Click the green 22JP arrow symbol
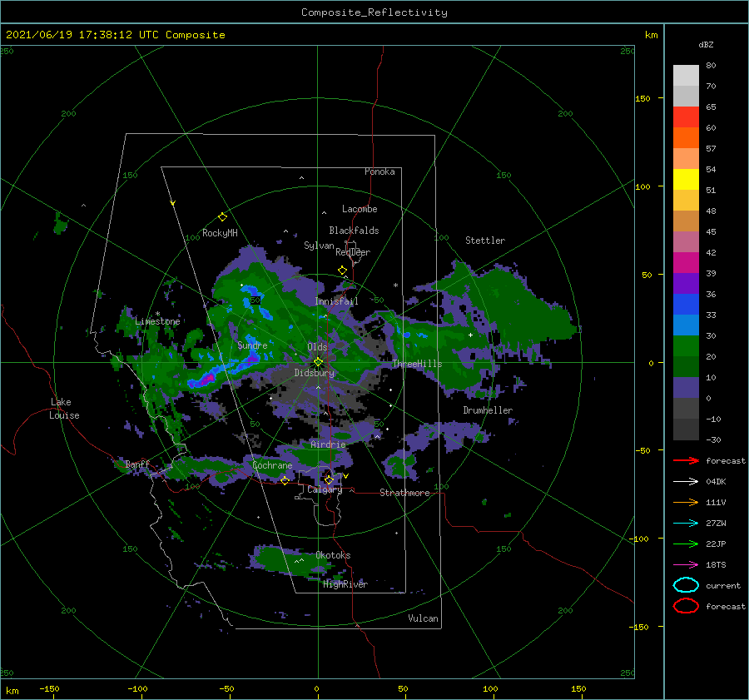The width and height of the screenshot is (749, 700). tap(686, 544)
